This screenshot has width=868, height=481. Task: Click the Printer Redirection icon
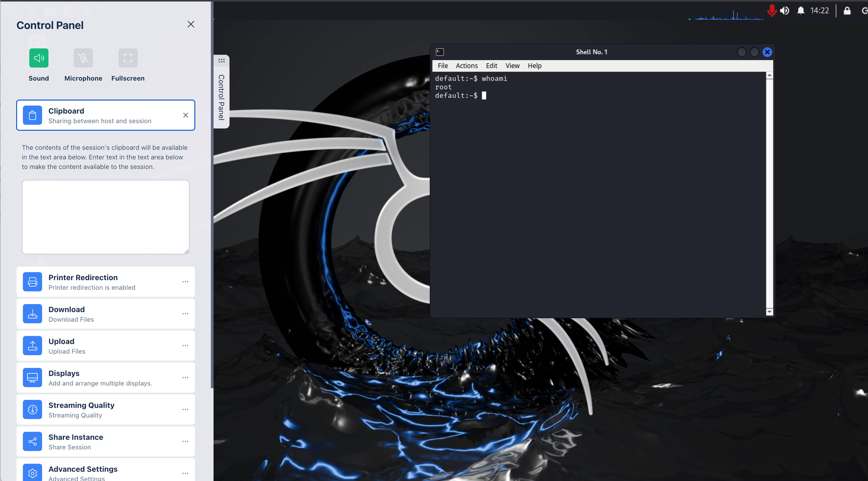tap(33, 282)
